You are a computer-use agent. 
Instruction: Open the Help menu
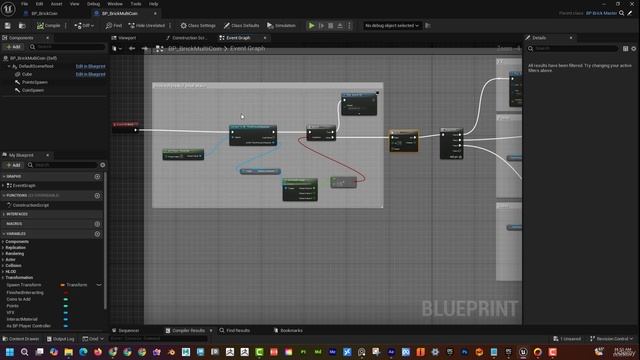153,4
